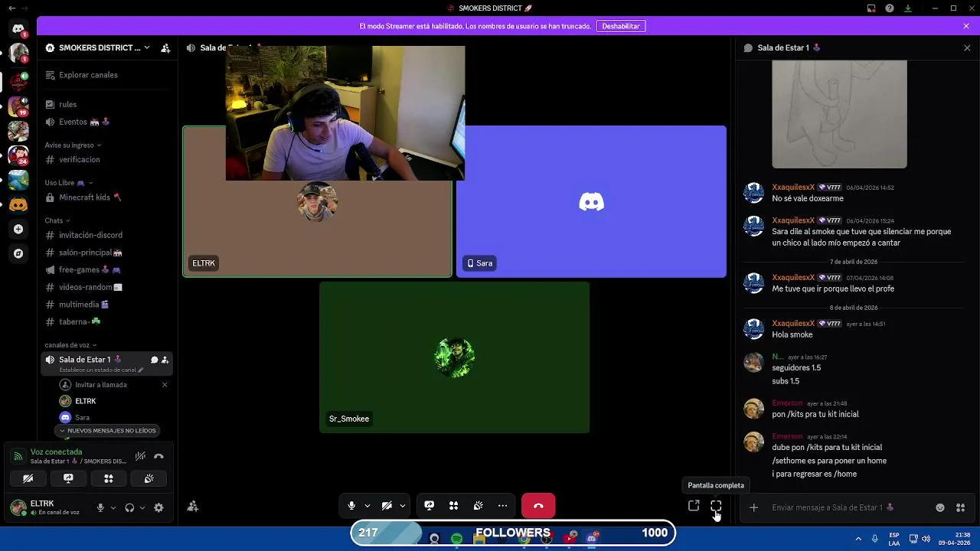980x551 pixels.
Task: Open Spotify from the taskbar
Action: 456,540
